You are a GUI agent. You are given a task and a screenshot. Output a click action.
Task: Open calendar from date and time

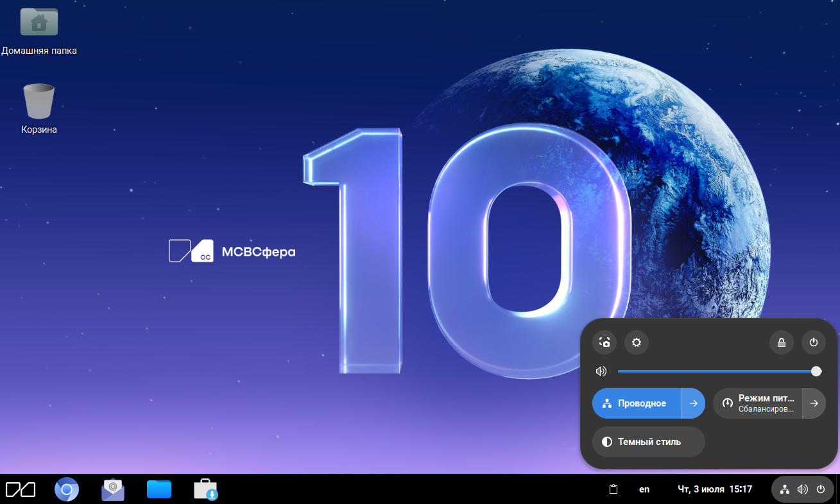tap(714, 490)
